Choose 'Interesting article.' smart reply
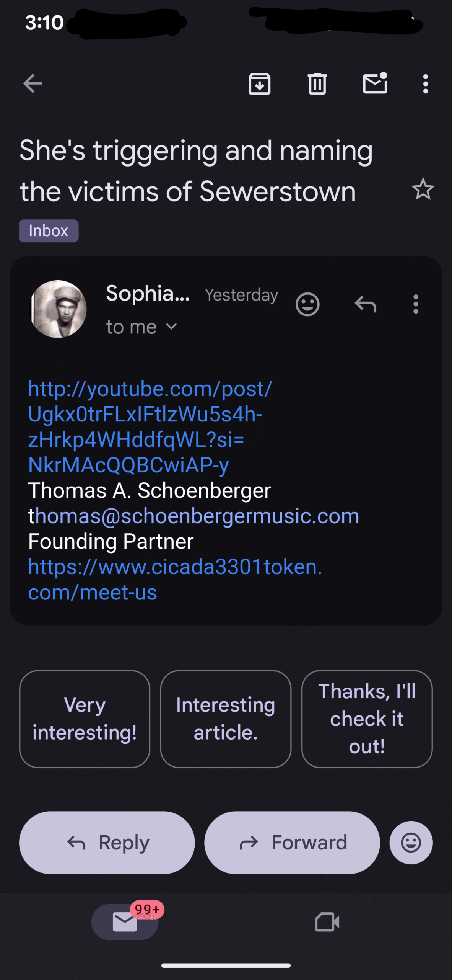The width and height of the screenshot is (452, 980). pos(226,719)
